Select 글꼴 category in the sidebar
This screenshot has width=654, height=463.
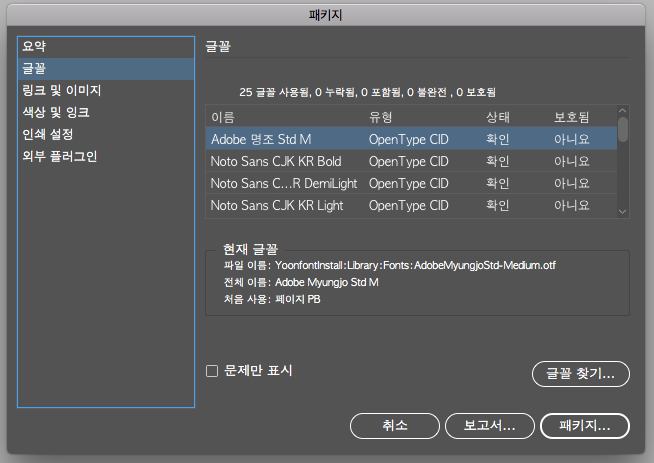(x=106, y=68)
